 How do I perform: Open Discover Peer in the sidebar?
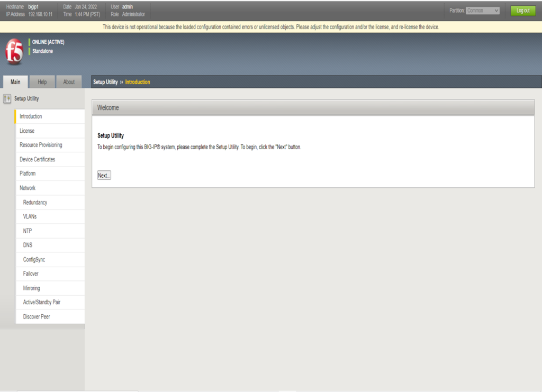(x=37, y=316)
